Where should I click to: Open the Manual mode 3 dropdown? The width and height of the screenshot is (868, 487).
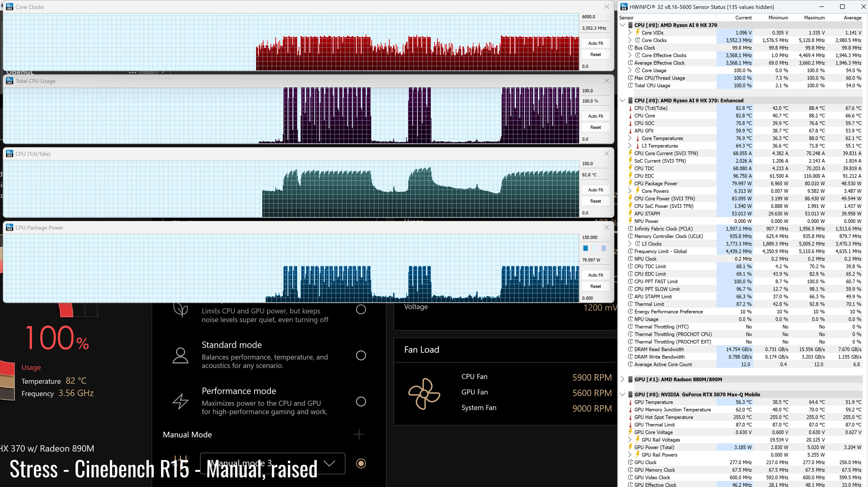pyautogui.click(x=273, y=463)
